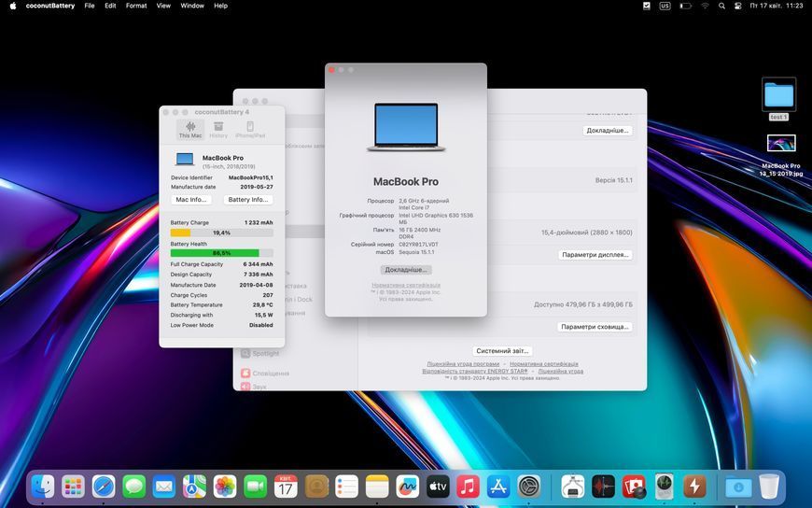Click the US input source menu bar icon
Image resolution: width=812 pixels, height=508 pixels.
pos(665,6)
